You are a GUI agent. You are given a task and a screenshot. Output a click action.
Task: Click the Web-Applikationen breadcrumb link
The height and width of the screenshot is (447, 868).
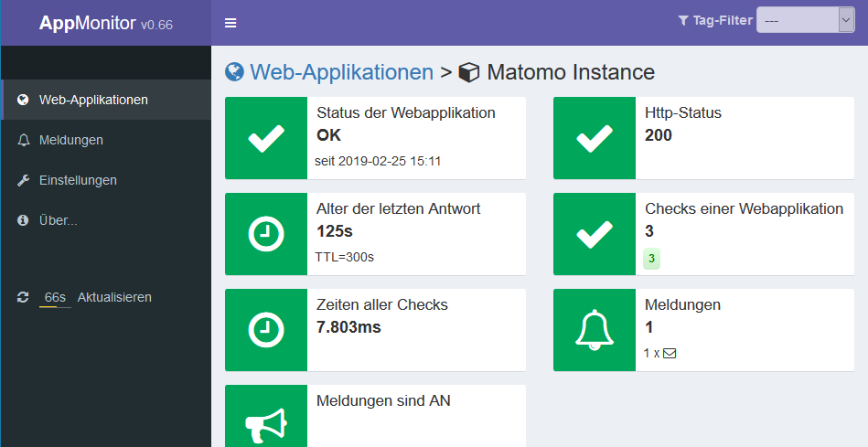tap(341, 72)
